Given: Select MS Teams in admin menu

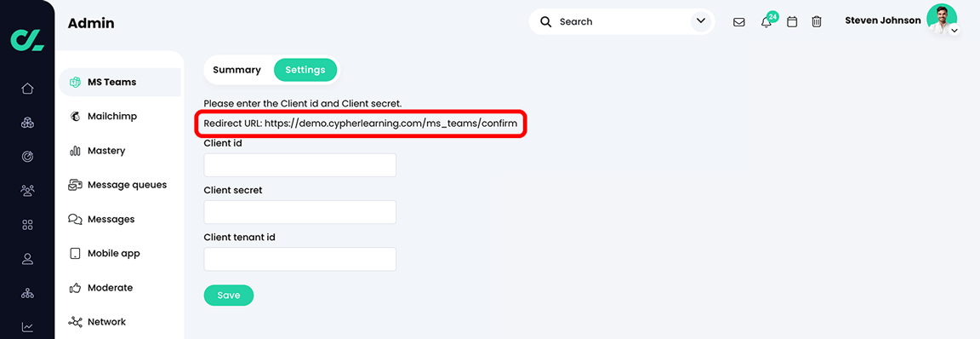Looking at the screenshot, I should (x=119, y=82).
